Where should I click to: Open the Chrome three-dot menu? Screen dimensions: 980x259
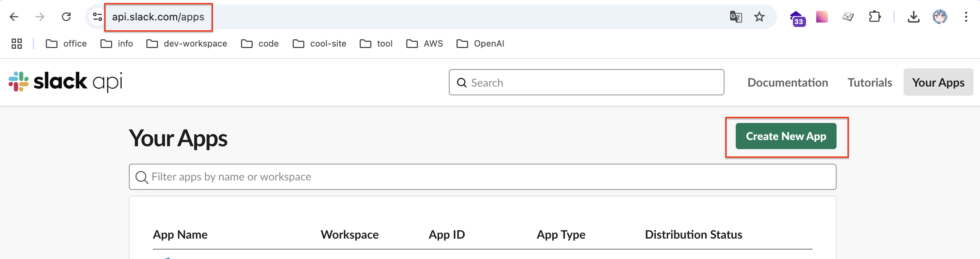tap(965, 17)
